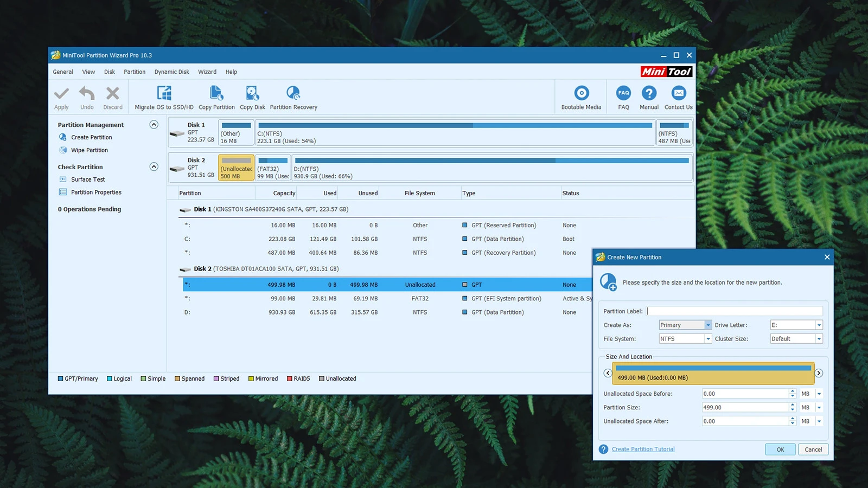Image resolution: width=868 pixels, height=488 pixels.
Task: Select Disk 2 icon in disk map
Action: click(177, 169)
